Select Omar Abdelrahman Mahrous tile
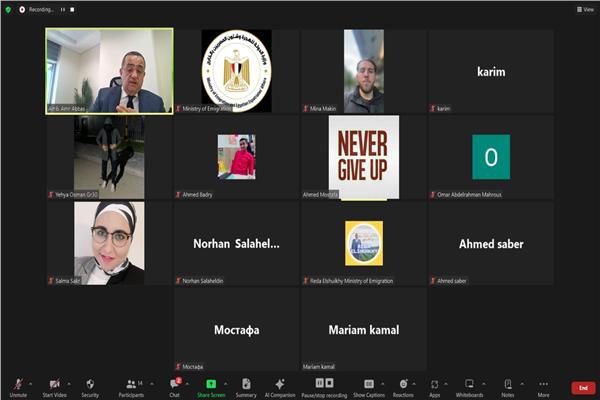The width and height of the screenshot is (600, 400). coord(491,157)
